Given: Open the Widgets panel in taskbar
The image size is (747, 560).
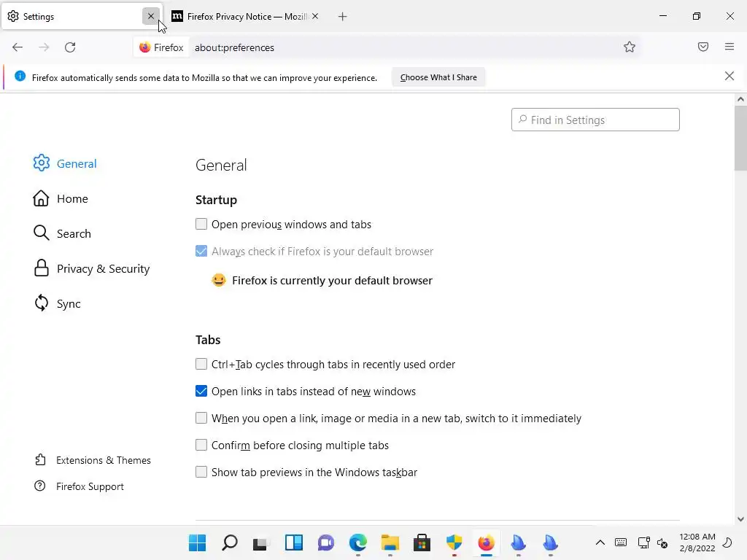Looking at the screenshot, I should (293, 542).
